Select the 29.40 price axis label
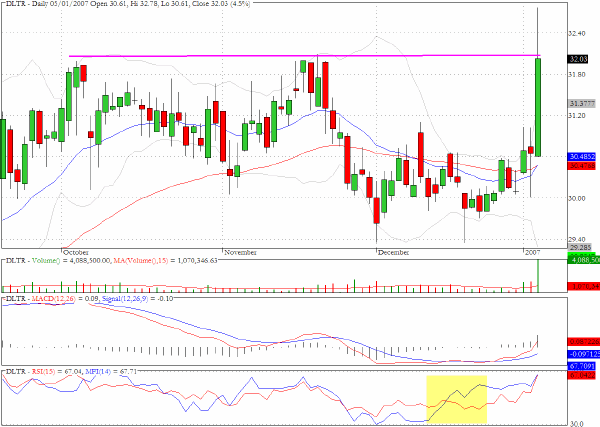This screenshot has width=600, height=427. [x=577, y=240]
